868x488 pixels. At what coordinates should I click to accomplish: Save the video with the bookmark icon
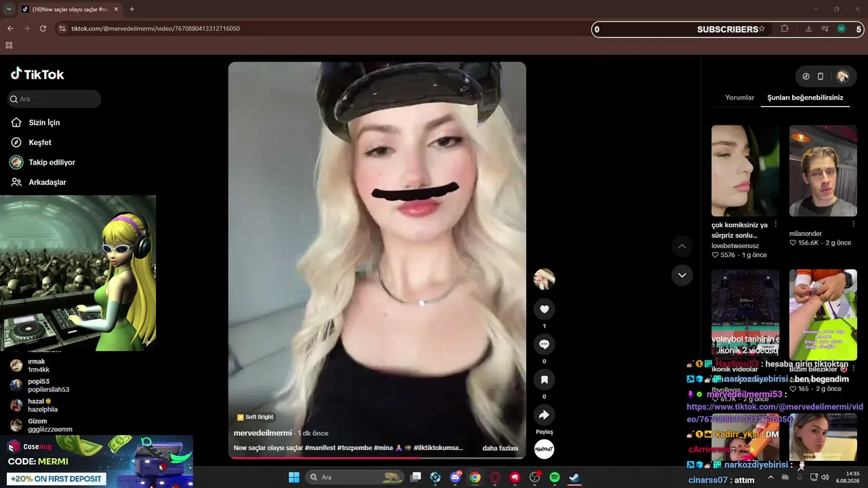(x=544, y=380)
